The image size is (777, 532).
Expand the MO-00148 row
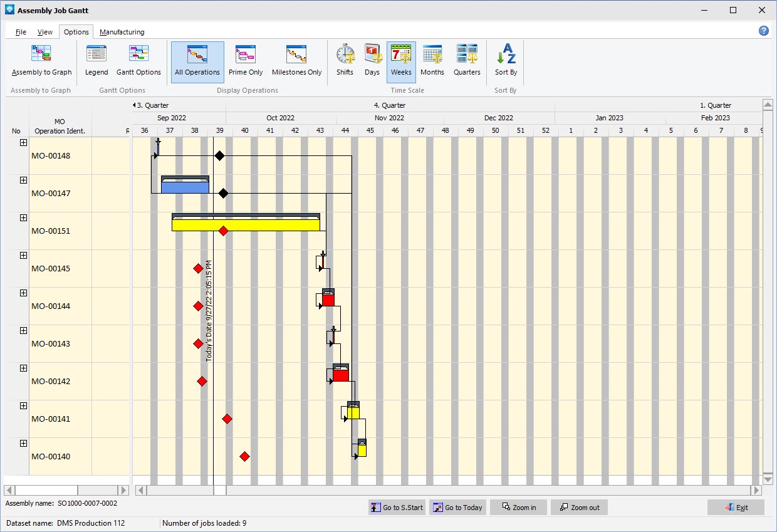coord(23,142)
